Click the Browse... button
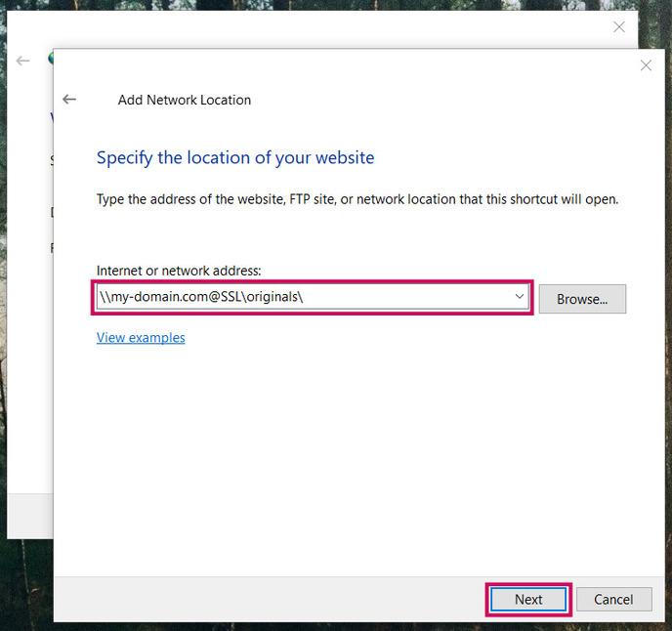The height and width of the screenshot is (631, 672). click(x=582, y=299)
